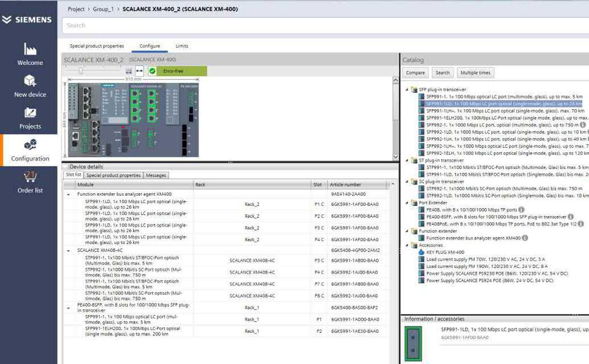This screenshot has width=589, height=364.
Task: Collapse the ST plug-in transceiver tree node
Action: [407, 160]
